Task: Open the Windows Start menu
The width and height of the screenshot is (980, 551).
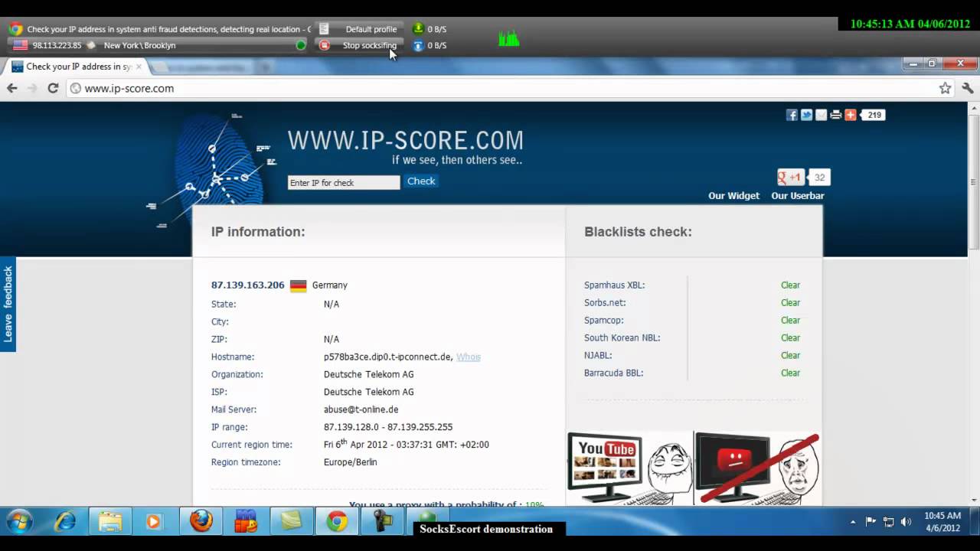Action: point(18,522)
